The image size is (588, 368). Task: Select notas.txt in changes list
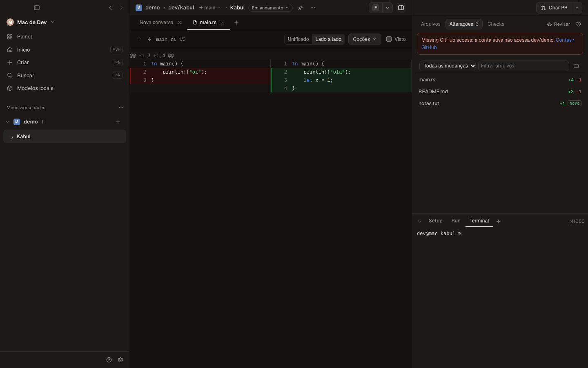click(500, 103)
